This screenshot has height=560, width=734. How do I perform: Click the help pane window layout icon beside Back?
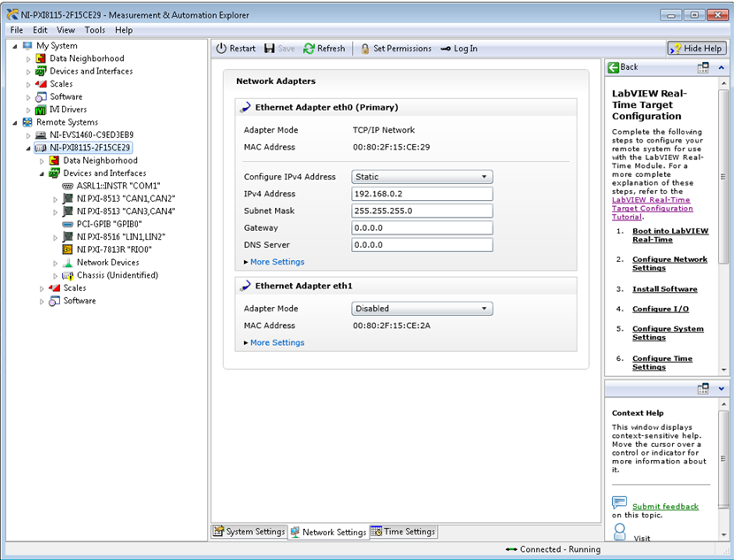[703, 68]
